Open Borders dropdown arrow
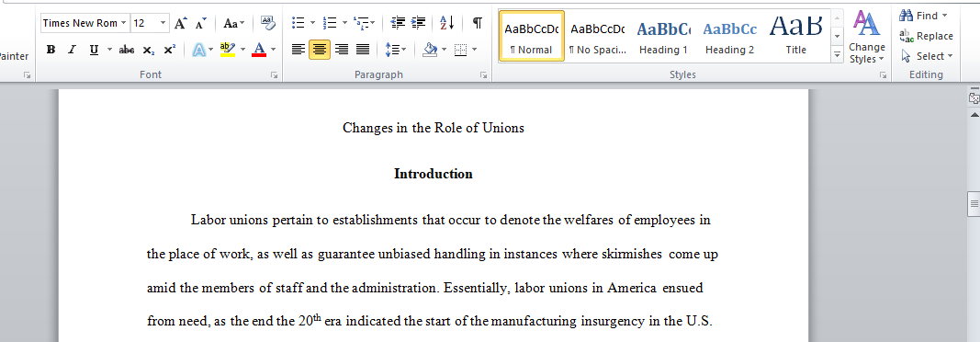The width and height of the screenshot is (980, 342). click(474, 50)
